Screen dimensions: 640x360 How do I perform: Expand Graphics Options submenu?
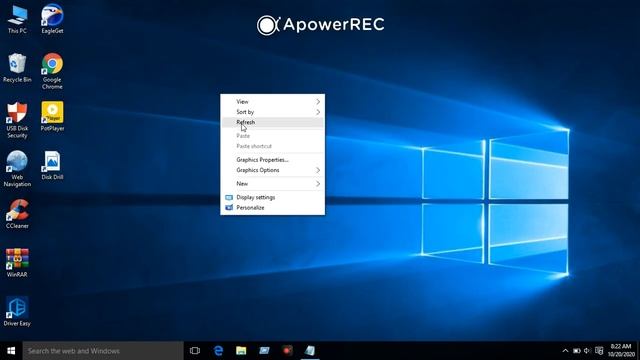click(x=273, y=170)
